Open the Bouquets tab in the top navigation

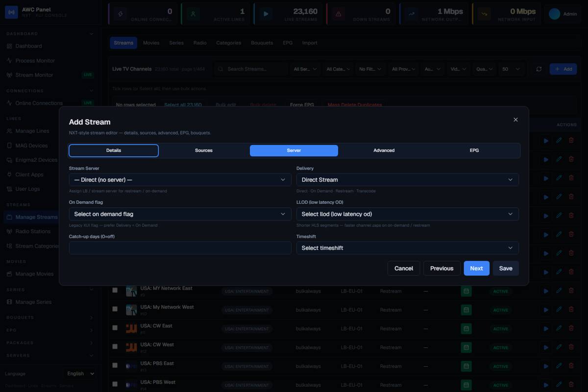tap(262, 43)
